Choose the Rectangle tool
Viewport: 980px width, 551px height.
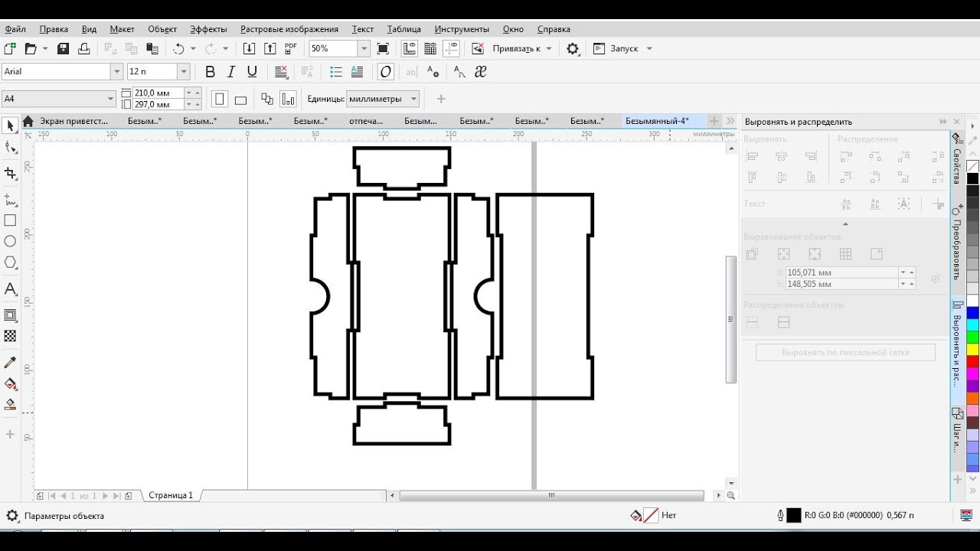pyautogui.click(x=10, y=220)
